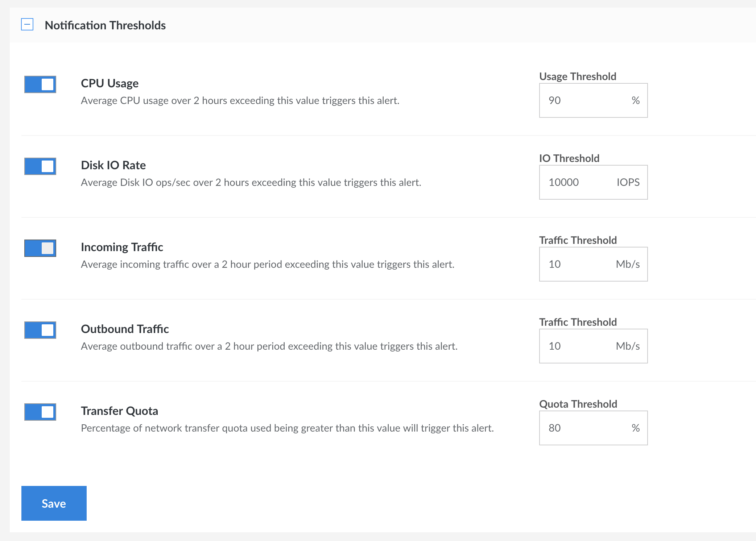Click the Notification Thresholds heading
Screen dimensions: 756x541
105,25
